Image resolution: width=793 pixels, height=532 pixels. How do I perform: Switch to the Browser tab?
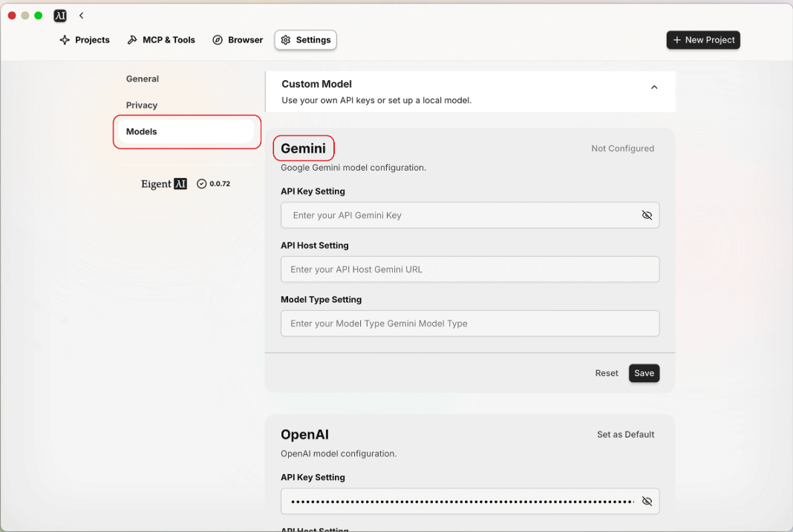[x=238, y=40]
